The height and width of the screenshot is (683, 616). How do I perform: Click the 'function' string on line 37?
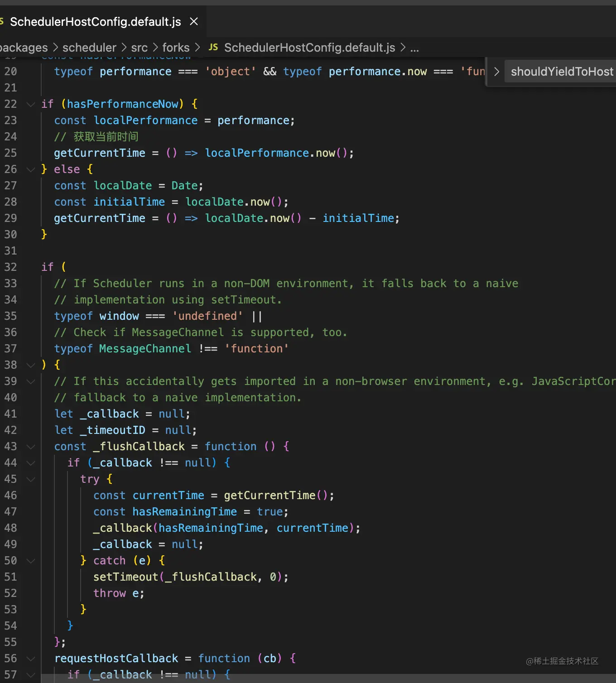pyautogui.click(x=257, y=349)
